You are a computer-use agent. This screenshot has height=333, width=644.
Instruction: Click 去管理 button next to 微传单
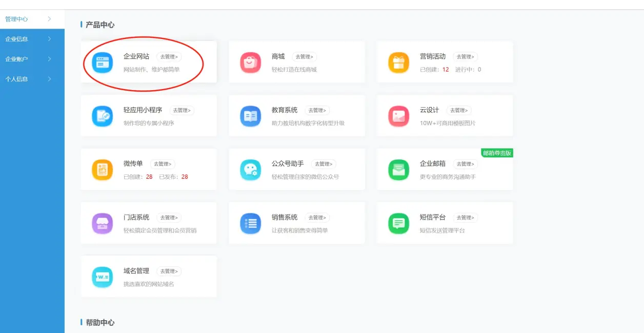[x=163, y=164]
